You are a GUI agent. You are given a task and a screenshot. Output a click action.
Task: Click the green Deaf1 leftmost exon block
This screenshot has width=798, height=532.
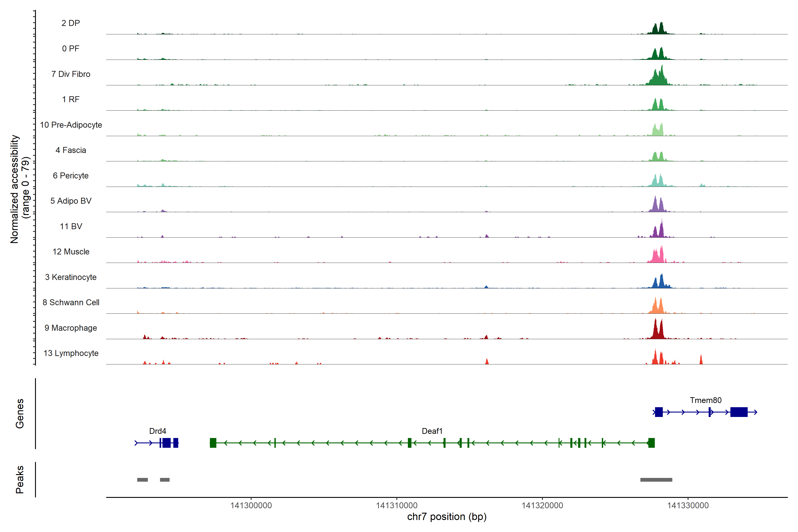(213, 443)
